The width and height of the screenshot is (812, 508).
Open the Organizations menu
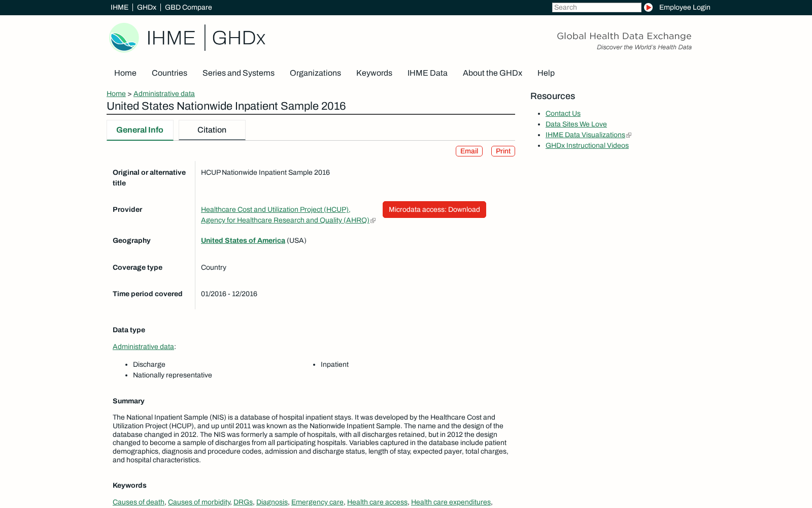[315, 73]
